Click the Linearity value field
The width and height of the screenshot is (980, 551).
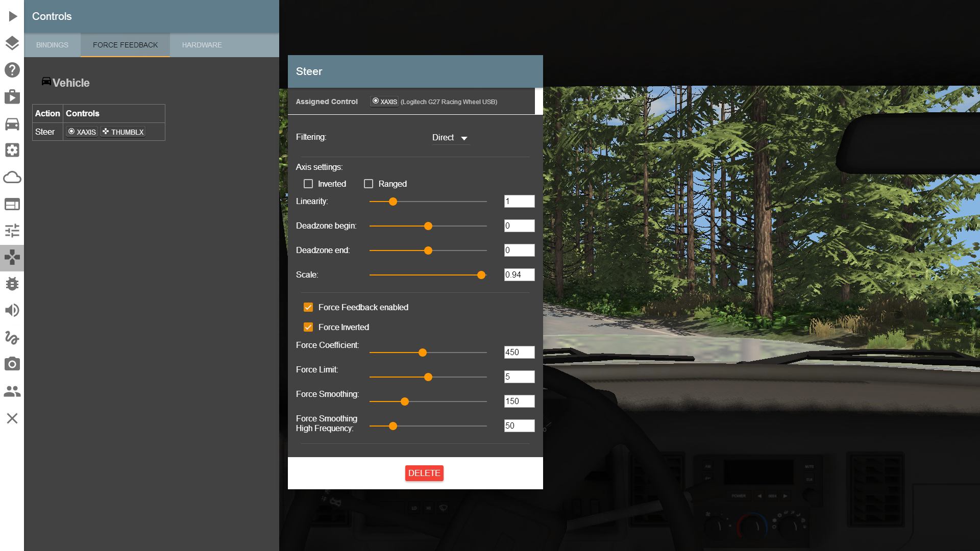point(519,201)
